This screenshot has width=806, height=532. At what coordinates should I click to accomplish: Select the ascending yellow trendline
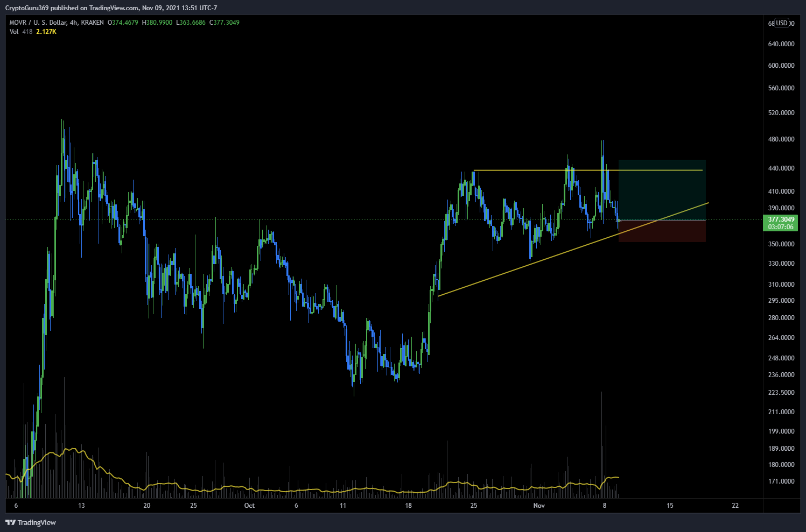(573, 249)
